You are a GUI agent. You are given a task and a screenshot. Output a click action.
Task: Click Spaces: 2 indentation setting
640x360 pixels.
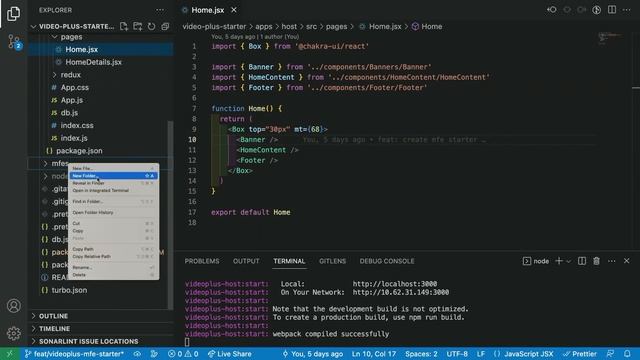click(x=421, y=354)
